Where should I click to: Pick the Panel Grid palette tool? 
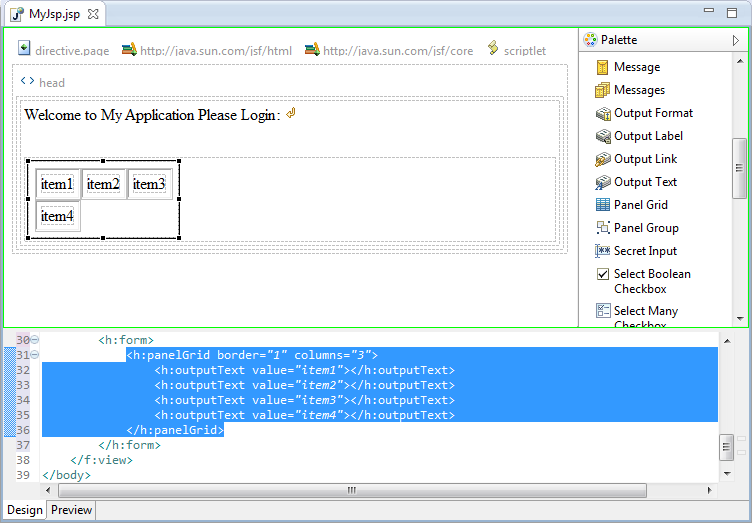pos(640,205)
